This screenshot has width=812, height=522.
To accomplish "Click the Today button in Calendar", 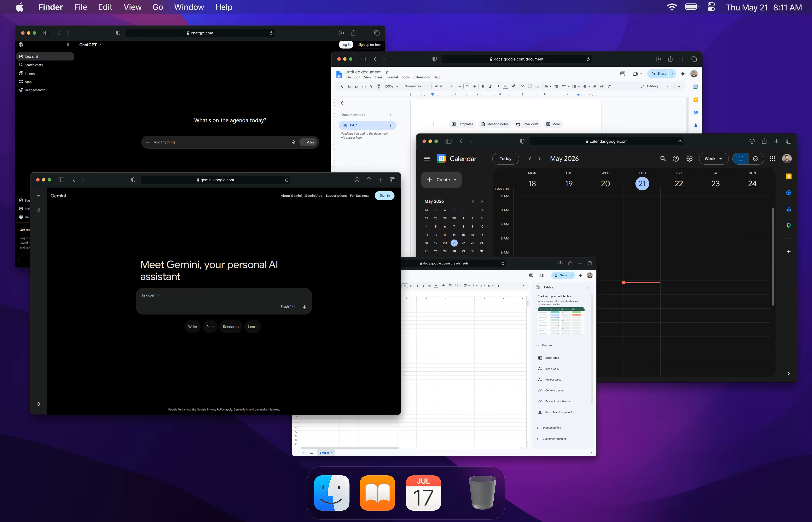I will (505, 159).
